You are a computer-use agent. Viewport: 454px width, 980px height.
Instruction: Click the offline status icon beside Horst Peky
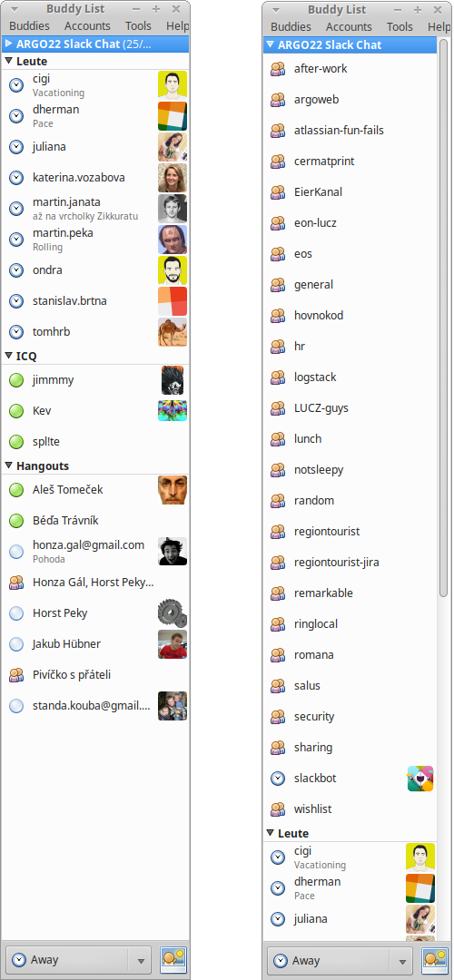[x=16, y=613]
